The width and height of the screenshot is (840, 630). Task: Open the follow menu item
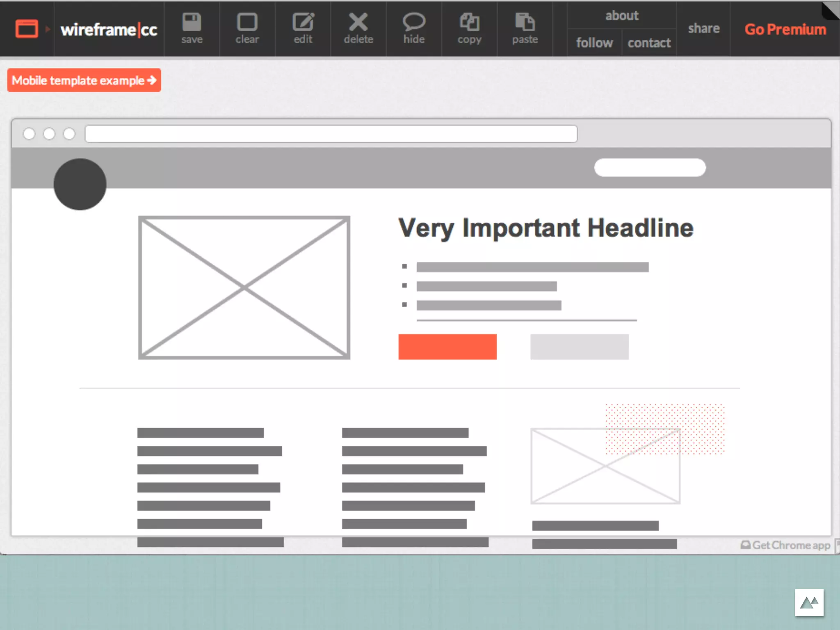point(594,43)
